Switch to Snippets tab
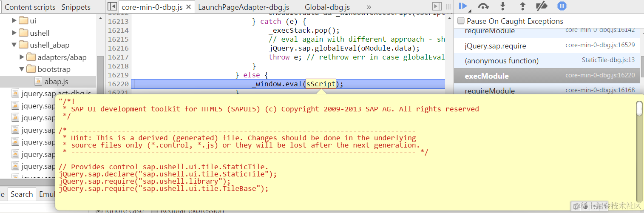The height and width of the screenshot is (213, 644). point(76,7)
